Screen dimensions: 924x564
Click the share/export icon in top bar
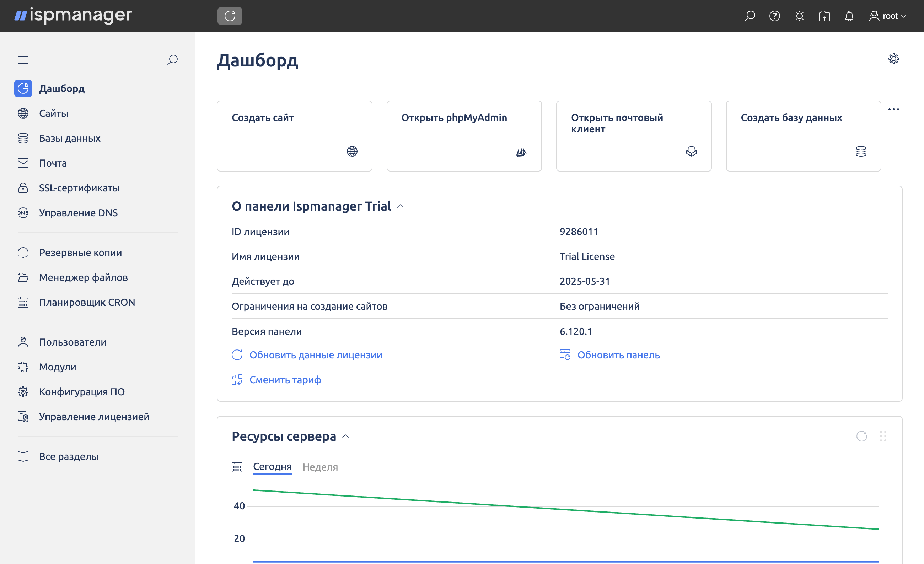[824, 16]
